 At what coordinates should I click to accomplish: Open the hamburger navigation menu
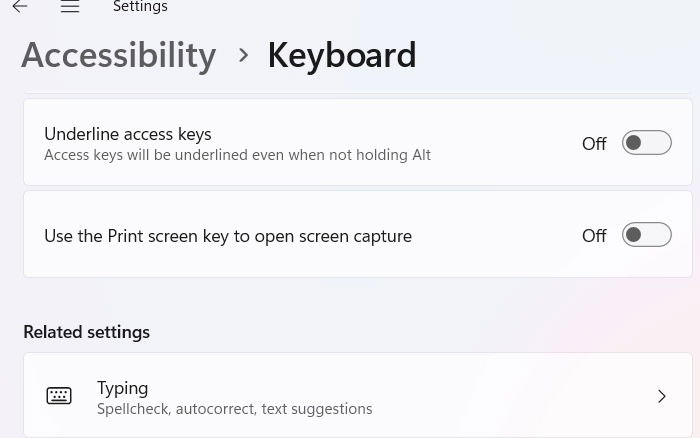point(69,7)
